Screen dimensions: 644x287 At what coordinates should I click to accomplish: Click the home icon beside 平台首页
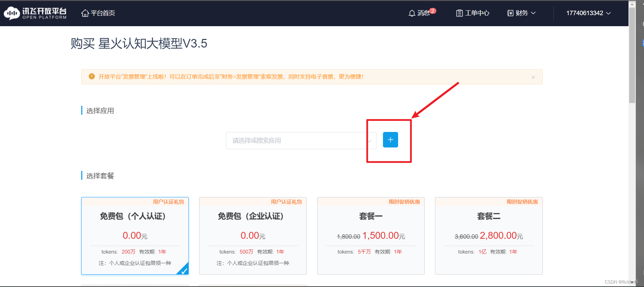[x=85, y=13]
